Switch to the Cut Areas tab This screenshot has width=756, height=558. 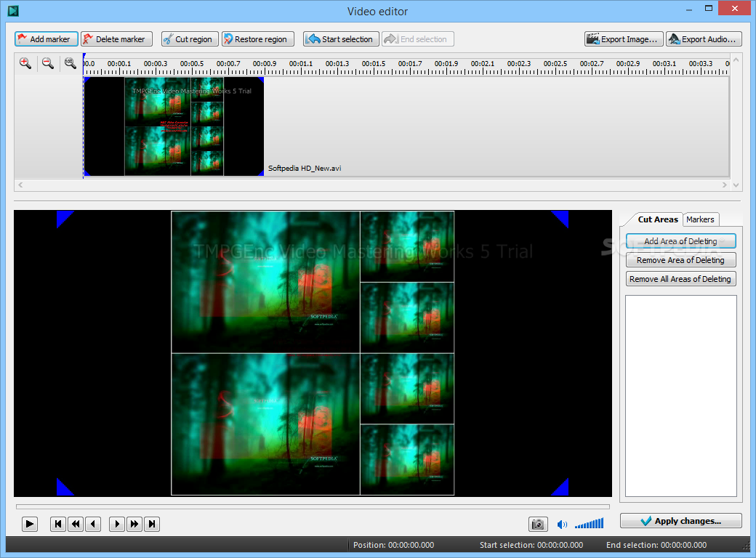coord(658,219)
